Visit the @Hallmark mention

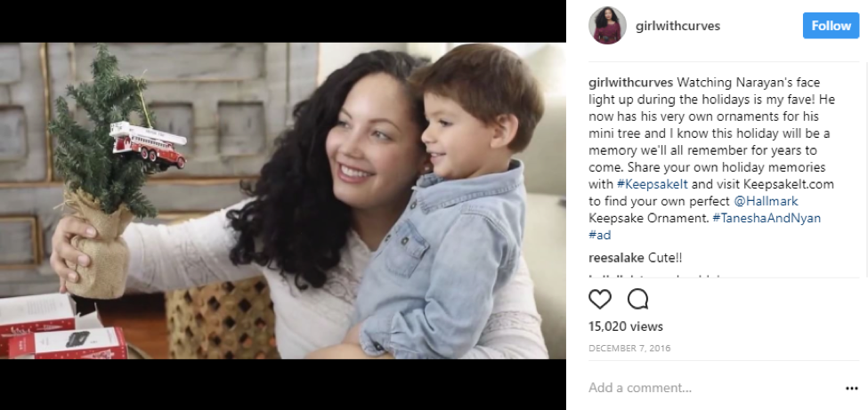coord(766,201)
